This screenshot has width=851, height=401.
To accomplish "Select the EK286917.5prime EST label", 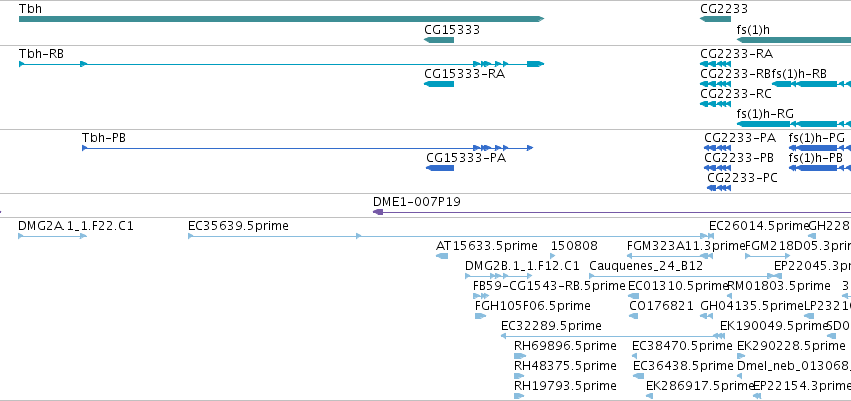I will coord(700,386).
